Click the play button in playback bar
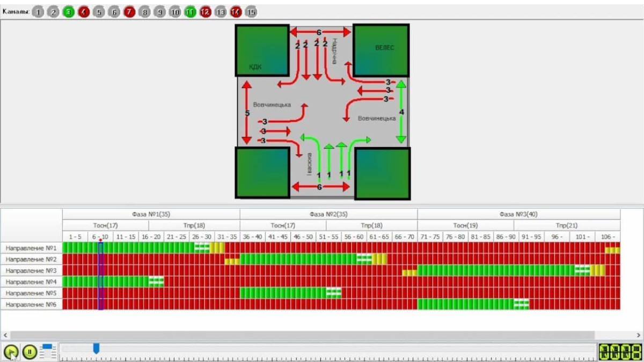The width and height of the screenshot is (644, 362). pyautogui.click(x=11, y=352)
